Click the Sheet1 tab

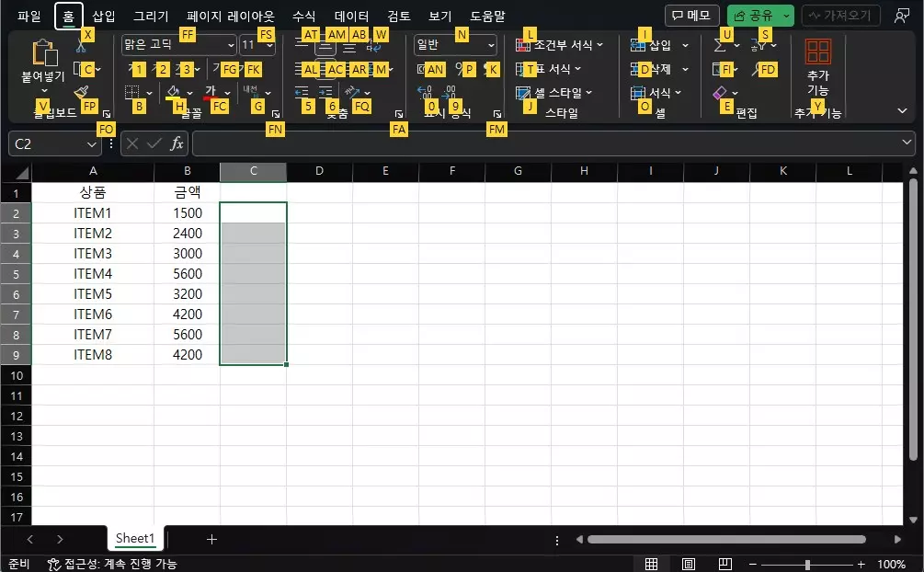point(135,538)
